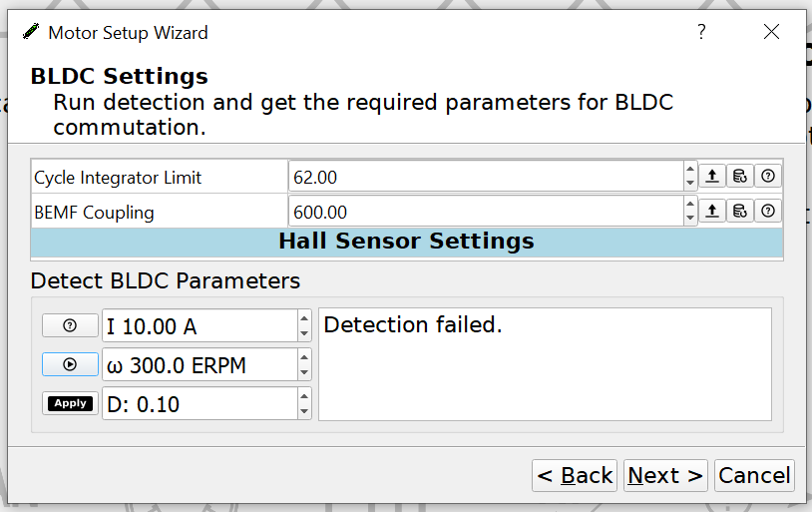
Task: Open help for Detect BLDC Parameters
Action: click(x=70, y=325)
